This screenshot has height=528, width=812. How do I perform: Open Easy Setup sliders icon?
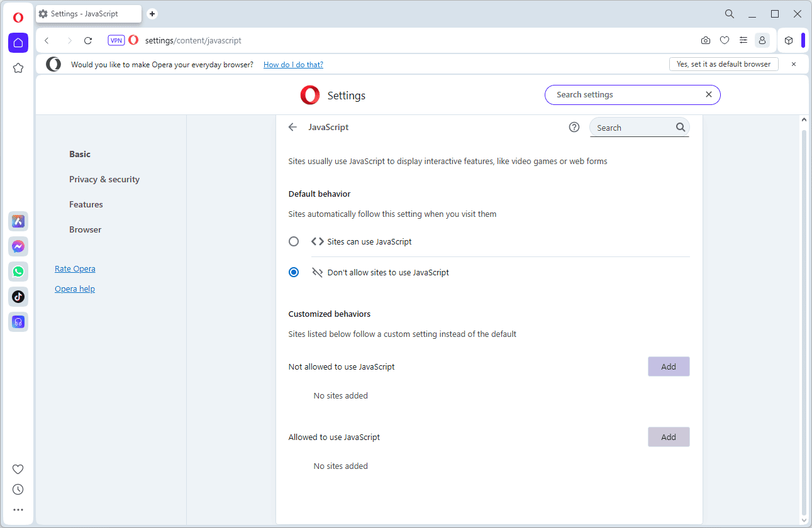743,40
